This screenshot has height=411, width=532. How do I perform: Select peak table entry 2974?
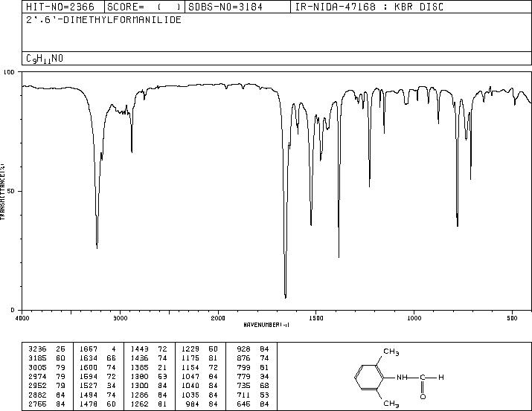(x=46, y=376)
